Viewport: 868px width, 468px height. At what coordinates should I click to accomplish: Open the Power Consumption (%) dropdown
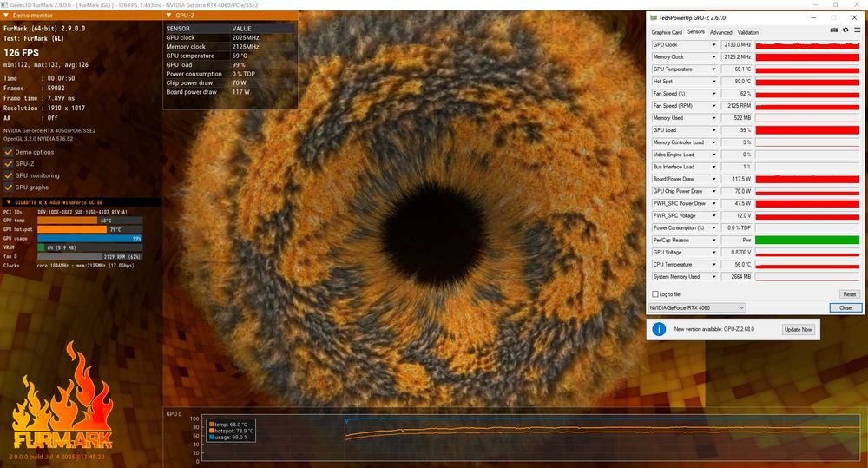pyautogui.click(x=713, y=227)
